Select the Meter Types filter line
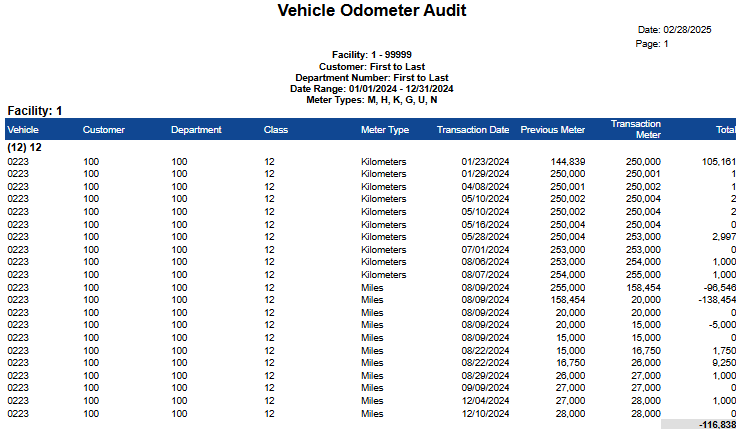Screen dimensions: 744x429 click(x=372, y=100)
